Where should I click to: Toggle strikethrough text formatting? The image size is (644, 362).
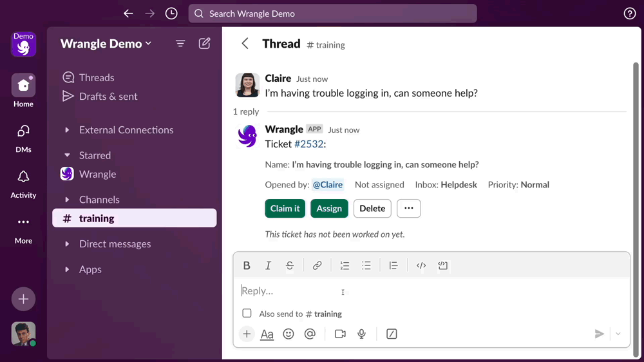coord(290,265)
